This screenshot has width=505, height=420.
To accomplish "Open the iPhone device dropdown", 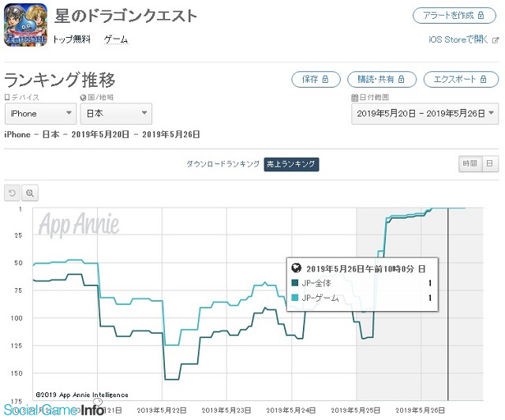I will 40,114.
